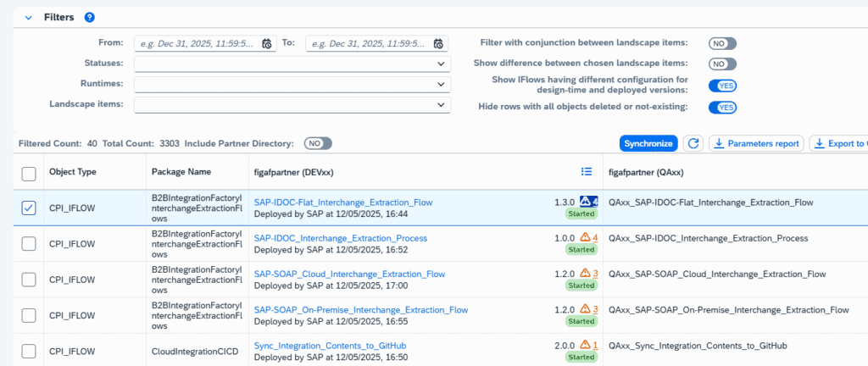Image resolution: width=868 pixels, height=366 pixels.
Task: Check the SAP-SOAP_On-Premise_Interchange_Extraction_Flow row checkbox
Action: [28, 315]
